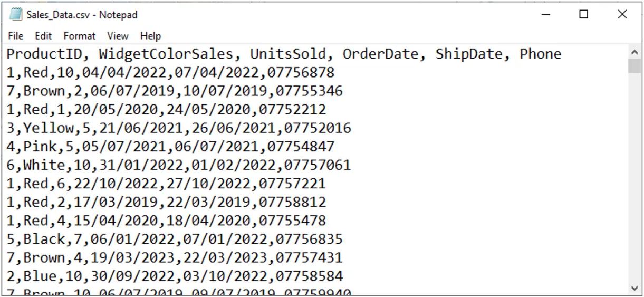This screenshot has height=297, width=644.
Task: Click the vertical scrollbar thumb
Action: [x=635, y=66]
